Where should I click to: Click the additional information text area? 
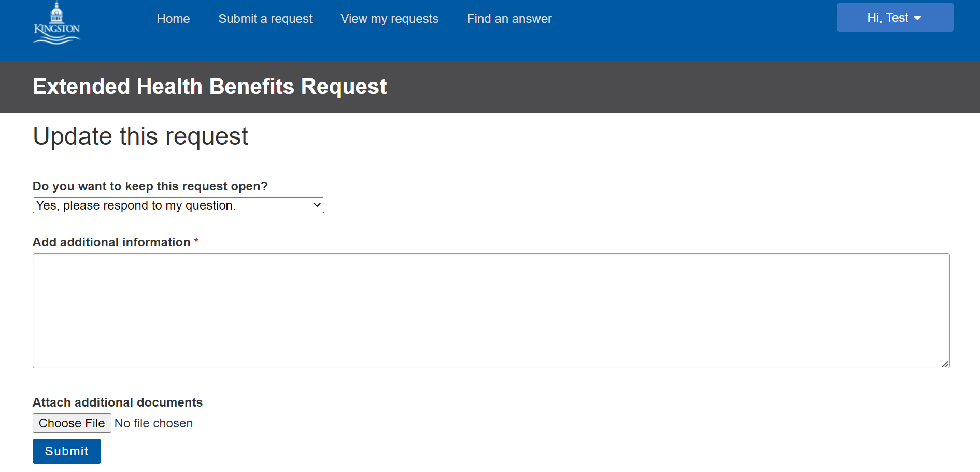491,310
